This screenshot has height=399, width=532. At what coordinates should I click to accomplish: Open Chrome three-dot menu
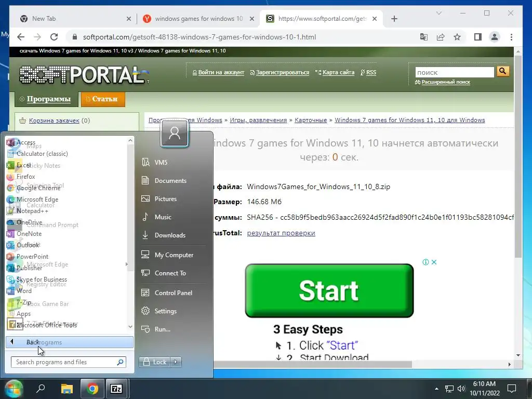click(x=511, y=37)
